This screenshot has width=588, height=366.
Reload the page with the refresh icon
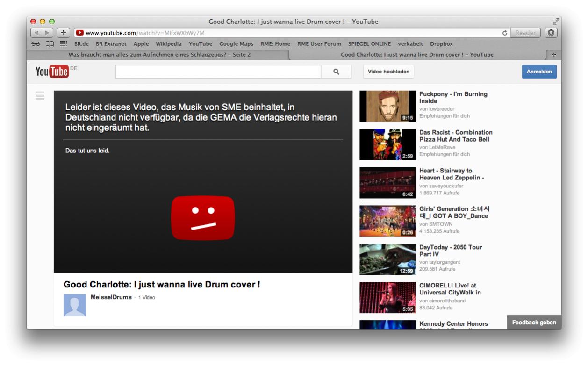click(x=505, y=33)
